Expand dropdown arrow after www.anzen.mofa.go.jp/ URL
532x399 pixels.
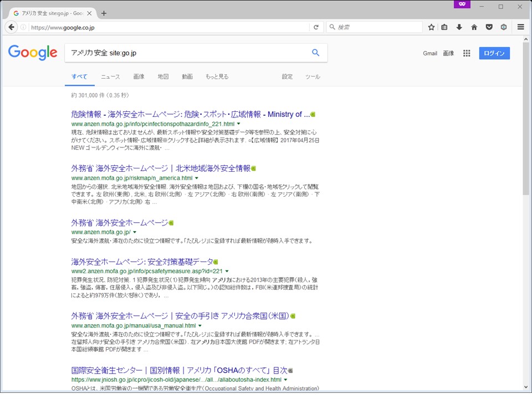[135, 232]
